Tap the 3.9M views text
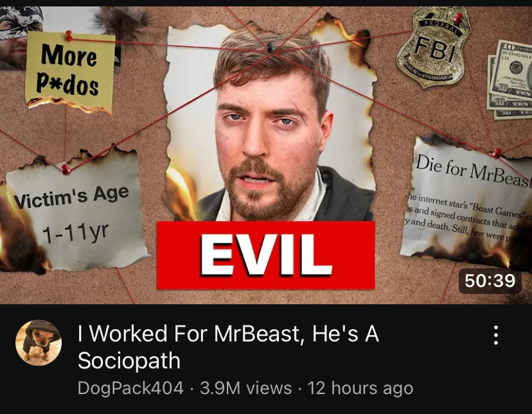Image resolution: width=532 pixels, height=414 pixels. [245, 388]
